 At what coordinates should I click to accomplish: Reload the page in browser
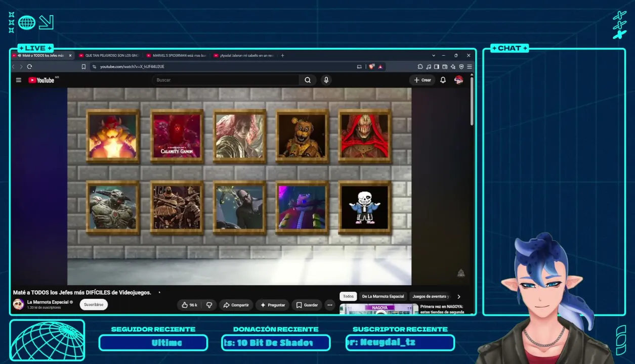[29, 67]
